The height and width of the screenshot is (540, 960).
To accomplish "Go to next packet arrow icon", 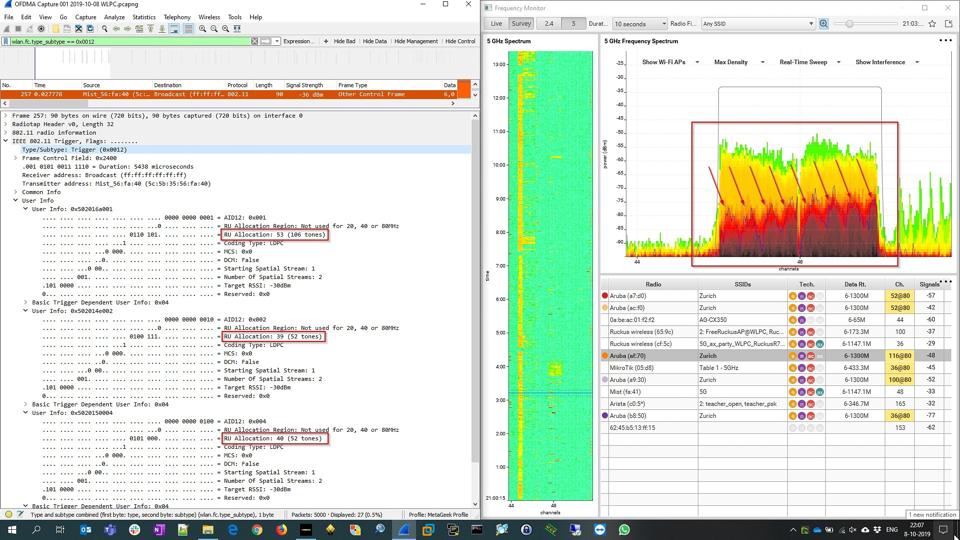I will point(127,29).
